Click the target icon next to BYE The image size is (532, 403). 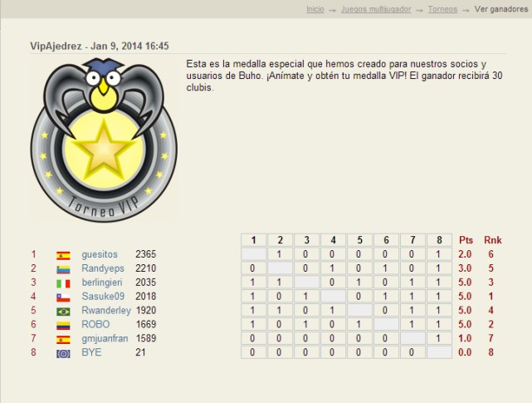tap(63, 353)
